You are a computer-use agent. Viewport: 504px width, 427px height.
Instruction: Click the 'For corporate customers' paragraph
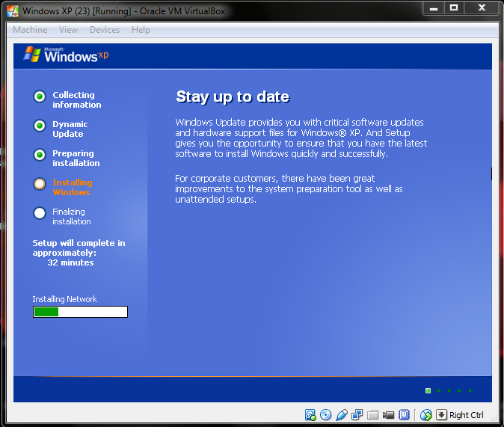tap(289, 188)
